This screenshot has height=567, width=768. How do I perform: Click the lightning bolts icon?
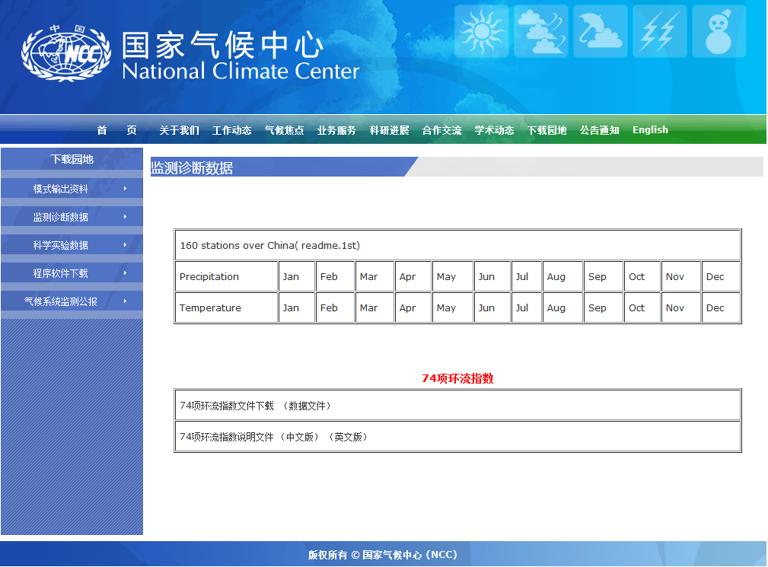tap(660, 31)
